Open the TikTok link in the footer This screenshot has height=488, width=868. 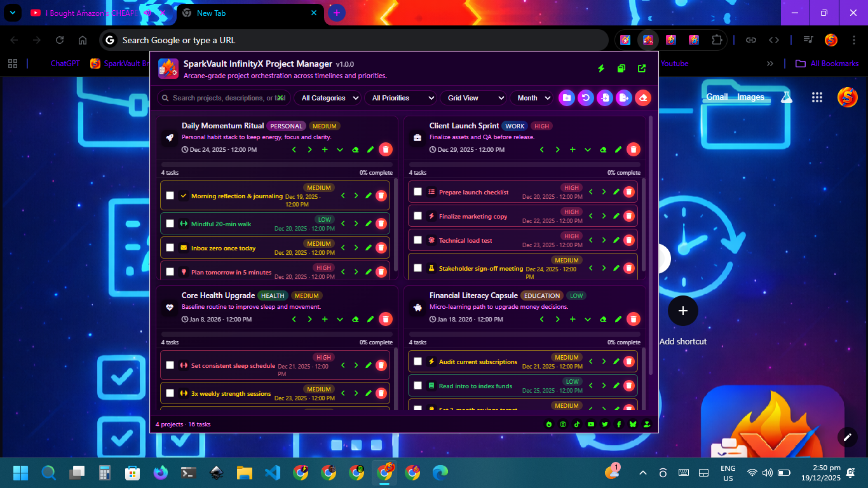coord(577,424)
